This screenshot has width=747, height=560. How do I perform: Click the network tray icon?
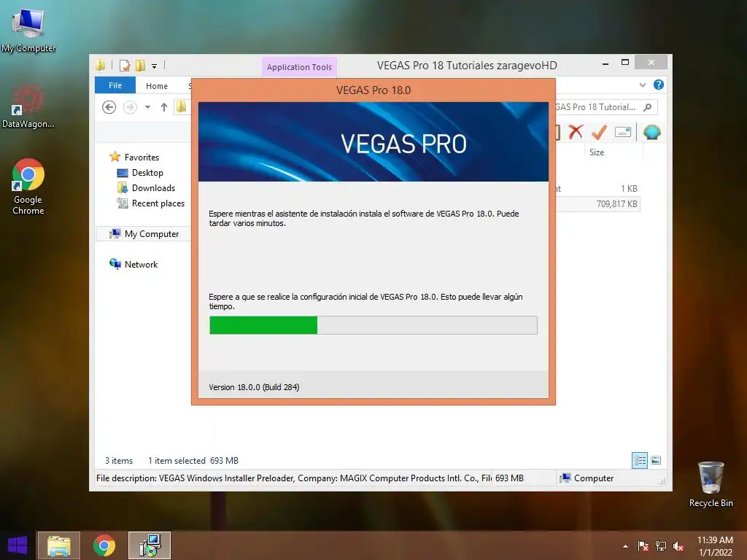point(661,546)
